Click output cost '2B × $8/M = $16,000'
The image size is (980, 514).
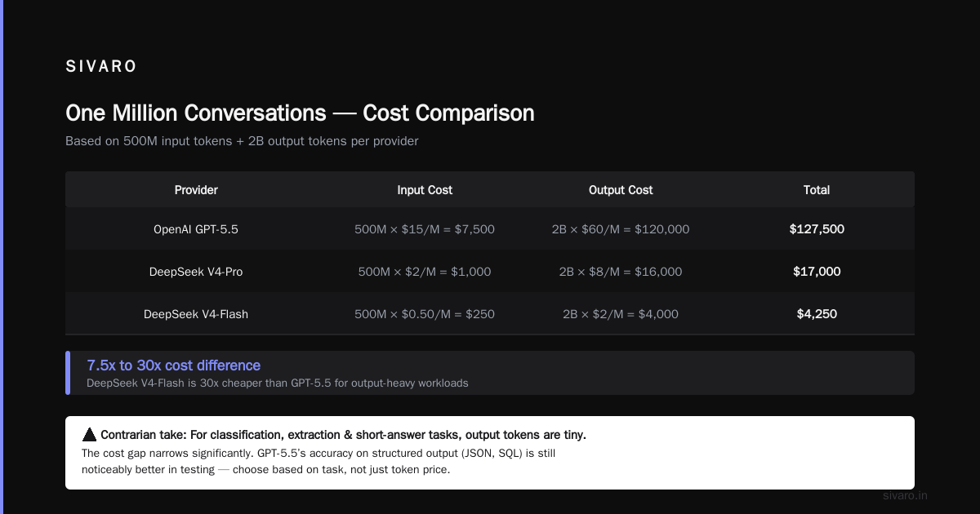point(621,272)
